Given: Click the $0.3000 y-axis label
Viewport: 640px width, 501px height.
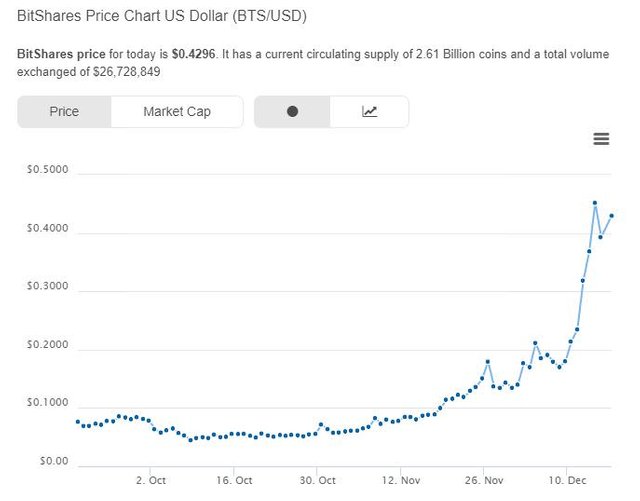Looking at the screenshot, I should (x=47, y=288).
